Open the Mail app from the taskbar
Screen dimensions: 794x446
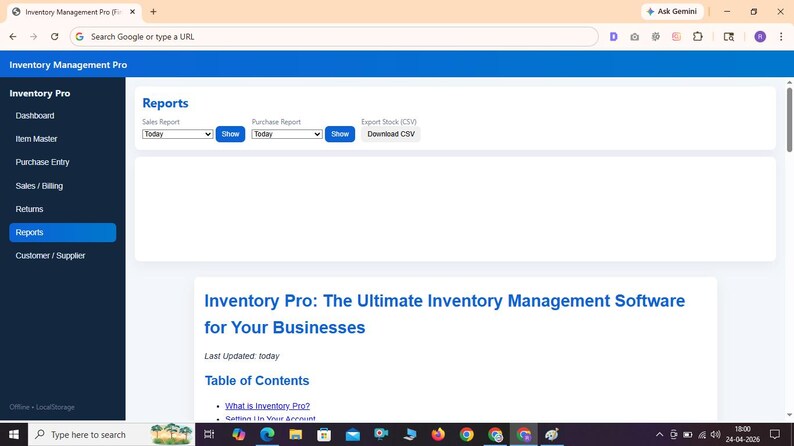352,434
